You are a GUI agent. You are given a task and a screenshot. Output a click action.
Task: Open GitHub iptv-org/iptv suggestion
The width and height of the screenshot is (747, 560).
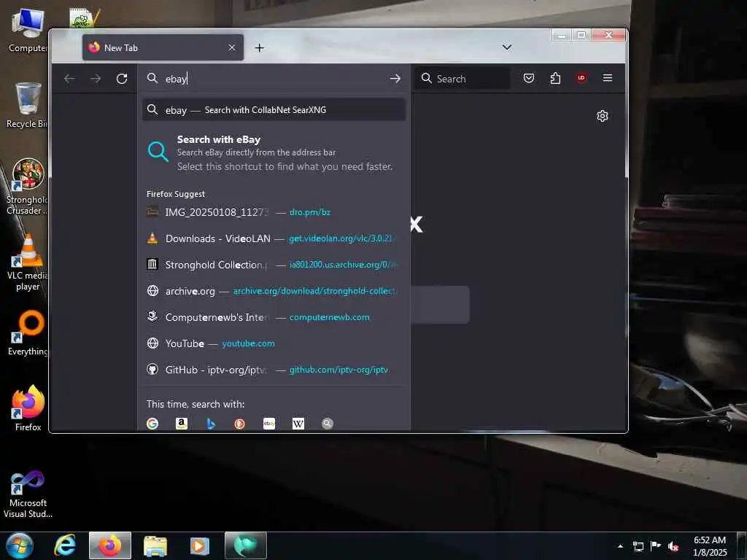tap(274, 370)
